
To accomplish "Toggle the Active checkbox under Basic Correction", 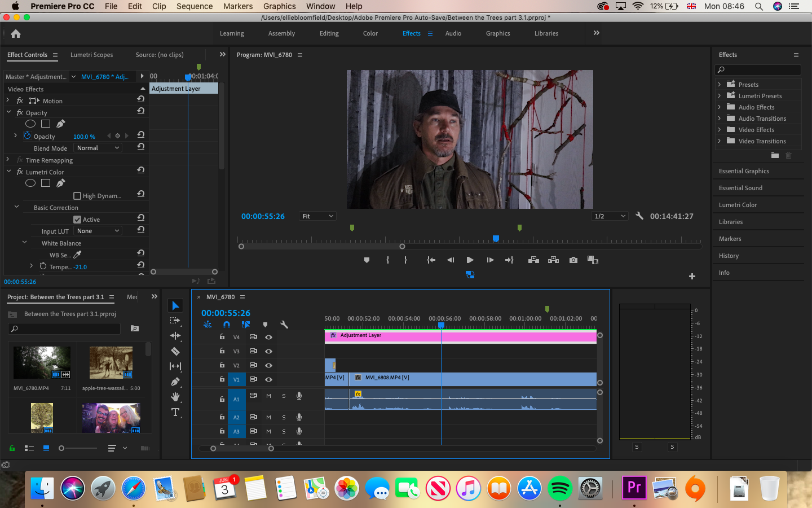I will (x=77, y=220).
